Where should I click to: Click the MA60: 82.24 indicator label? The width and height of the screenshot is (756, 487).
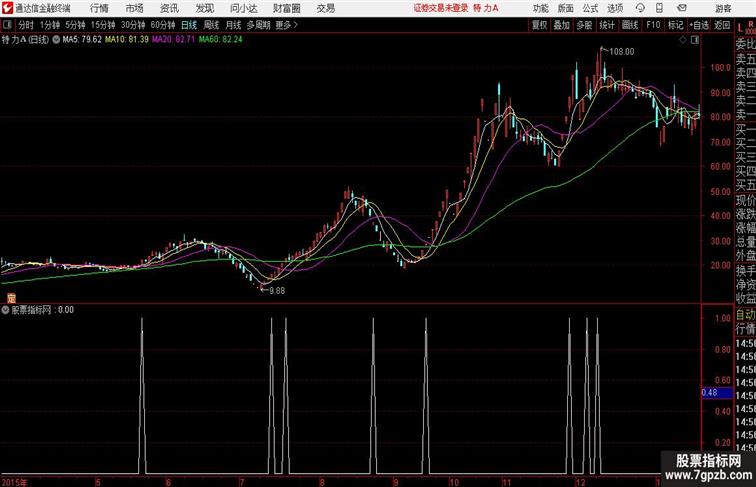coord(220,40)
